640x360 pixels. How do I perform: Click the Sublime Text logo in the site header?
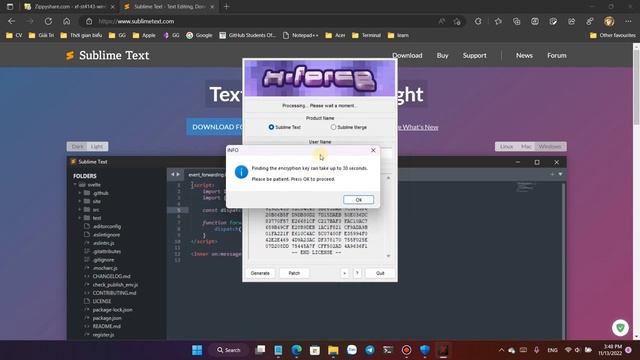(107, 56)
